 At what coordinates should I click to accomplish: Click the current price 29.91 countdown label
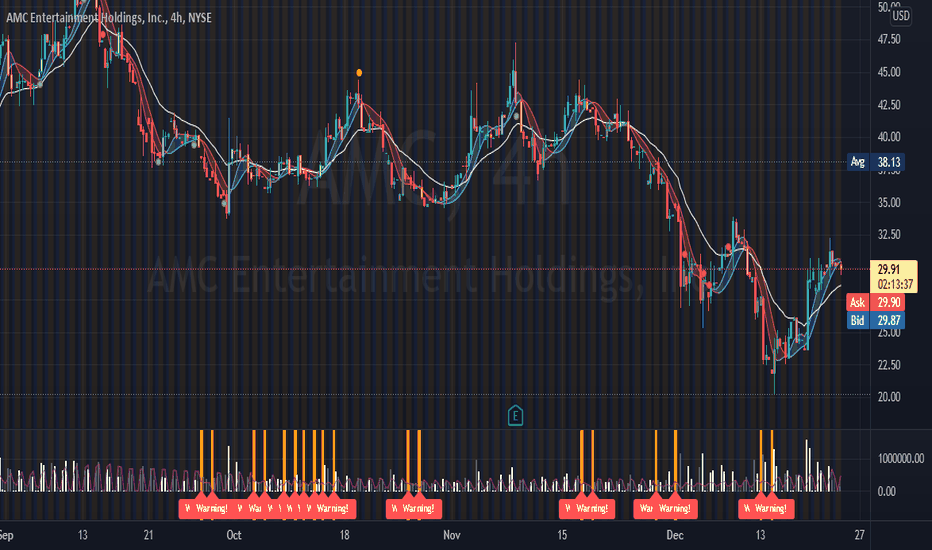tap(893, 276)
